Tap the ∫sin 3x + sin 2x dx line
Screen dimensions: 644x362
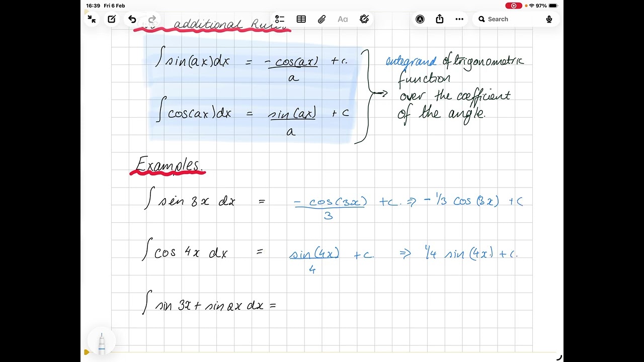209,305
